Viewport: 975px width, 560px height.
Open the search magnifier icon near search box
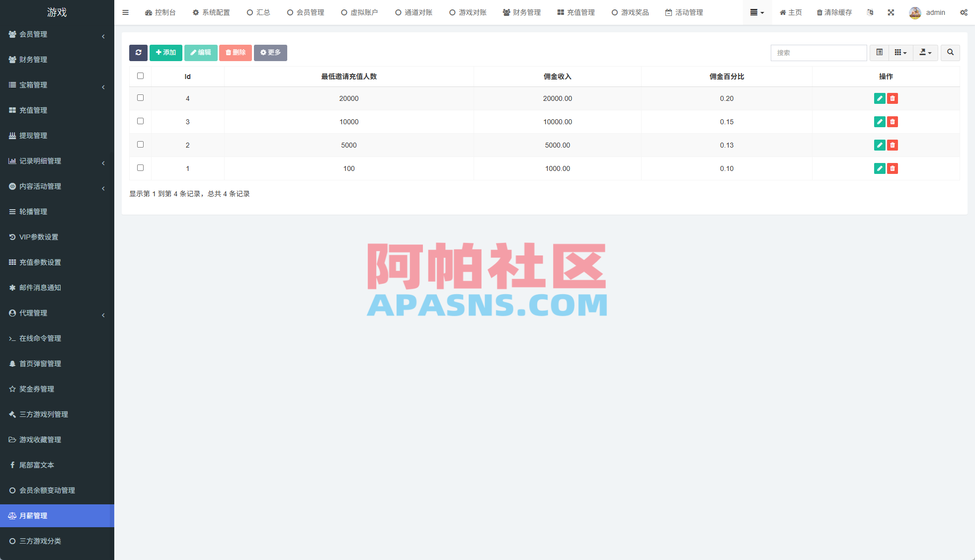pos(950,53)
